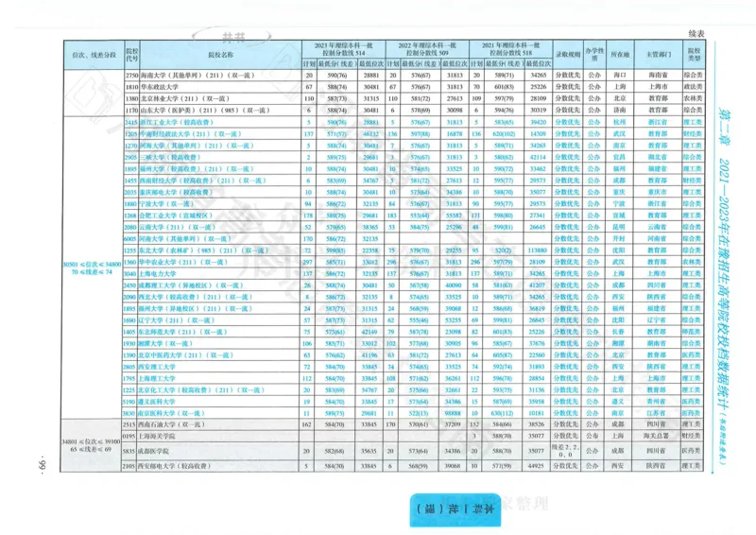Select the 河南大学（其他单列）row name

(x=185, y=238)
